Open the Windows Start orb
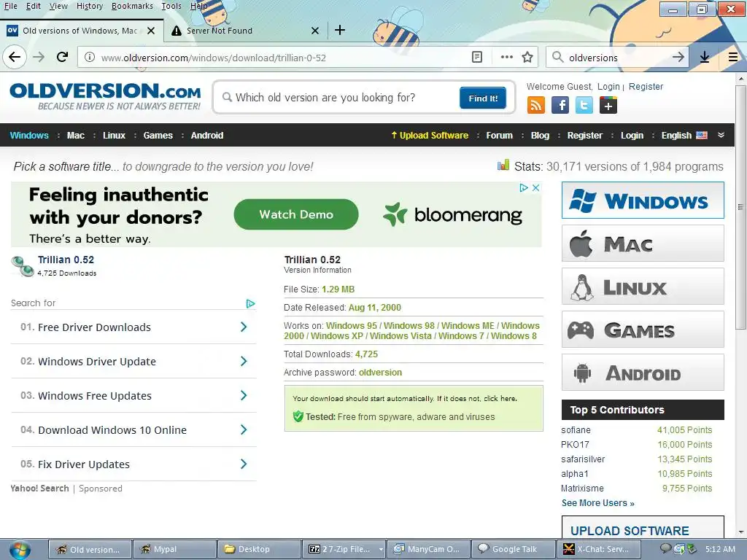 click(19, 549)
